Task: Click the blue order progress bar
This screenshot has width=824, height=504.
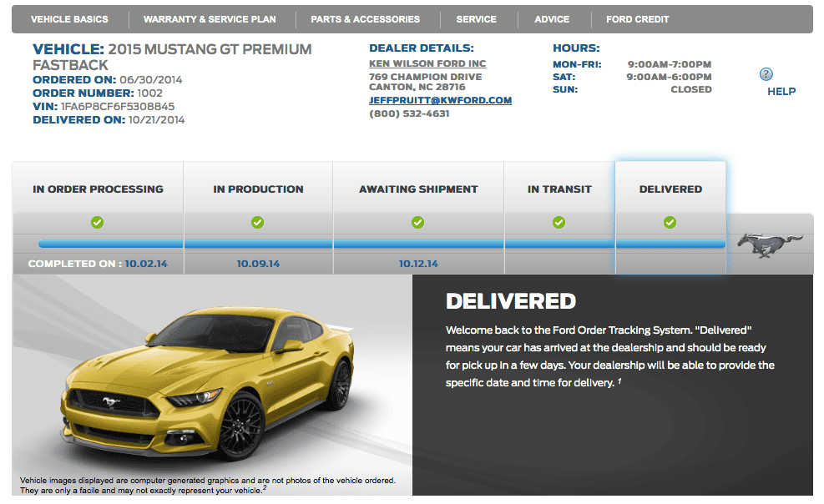Action: click(382, 244)
